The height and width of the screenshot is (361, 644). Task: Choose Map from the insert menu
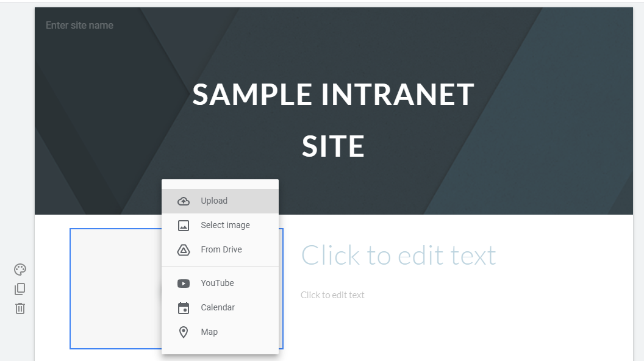pos(209,332)
